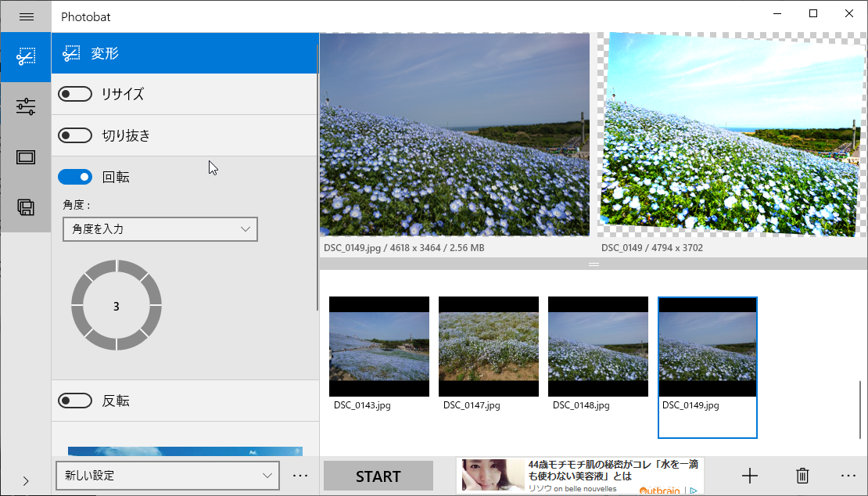Open the 角度を入力 dropdown
The image size is (868, 496).
(x=160, y=229)
